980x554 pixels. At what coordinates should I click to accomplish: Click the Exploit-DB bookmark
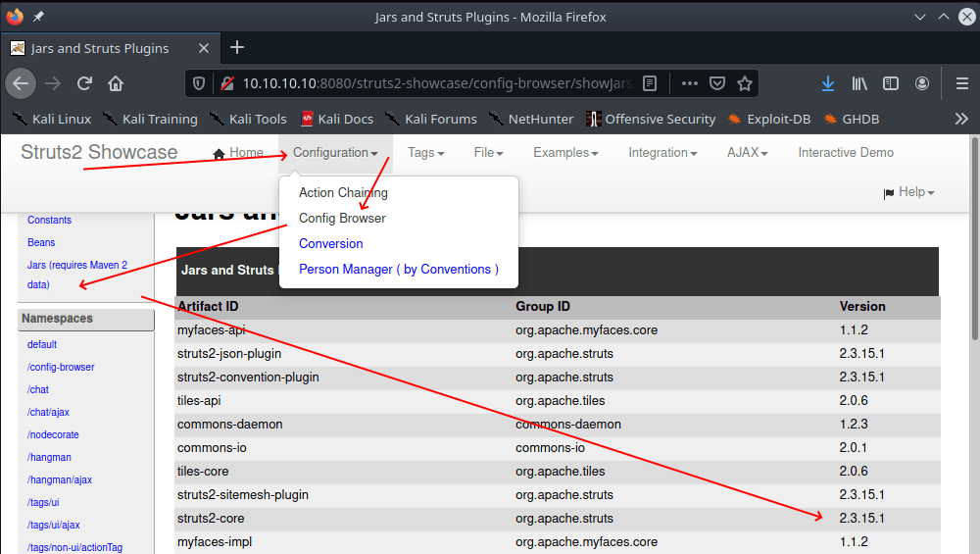point(768,119)
